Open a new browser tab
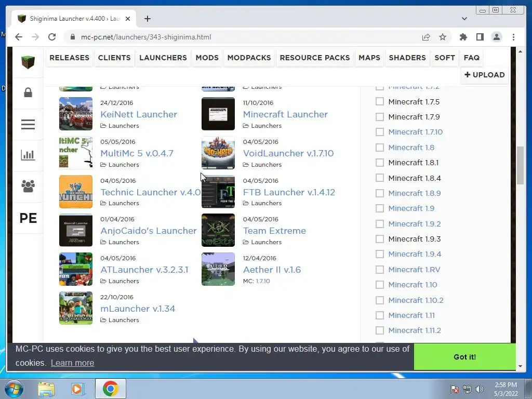The image size is (532, 399). (x=147, y=19)
